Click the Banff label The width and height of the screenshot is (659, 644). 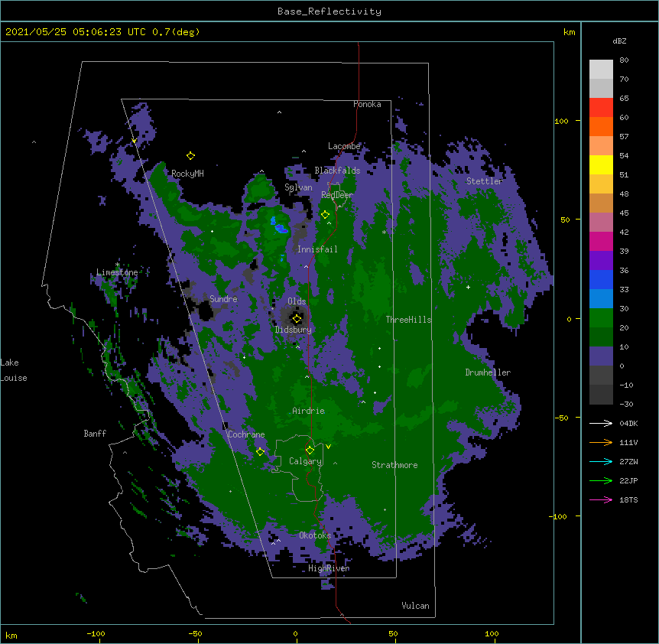[95, 434]
